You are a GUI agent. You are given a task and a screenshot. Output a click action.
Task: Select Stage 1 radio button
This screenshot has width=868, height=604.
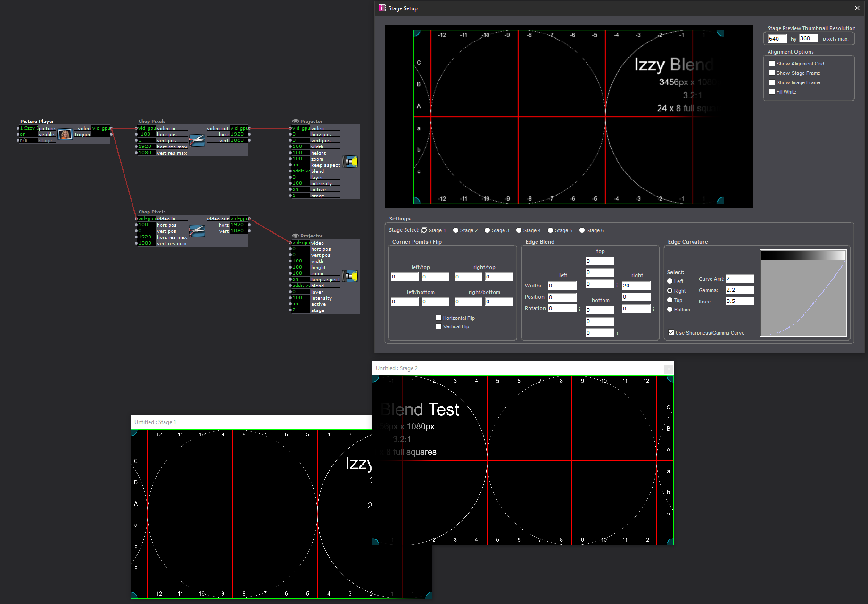[424, 230]
